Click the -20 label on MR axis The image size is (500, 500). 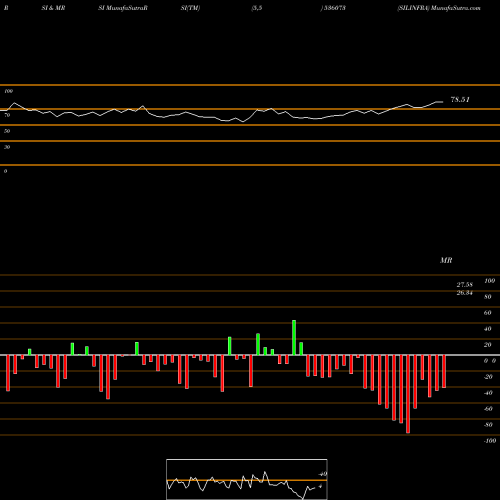click(488, 377)
